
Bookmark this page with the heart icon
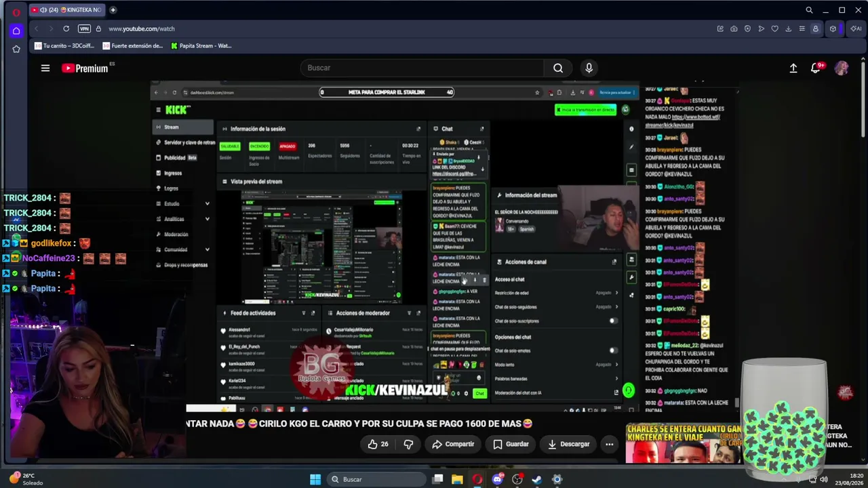pos(774,28)
